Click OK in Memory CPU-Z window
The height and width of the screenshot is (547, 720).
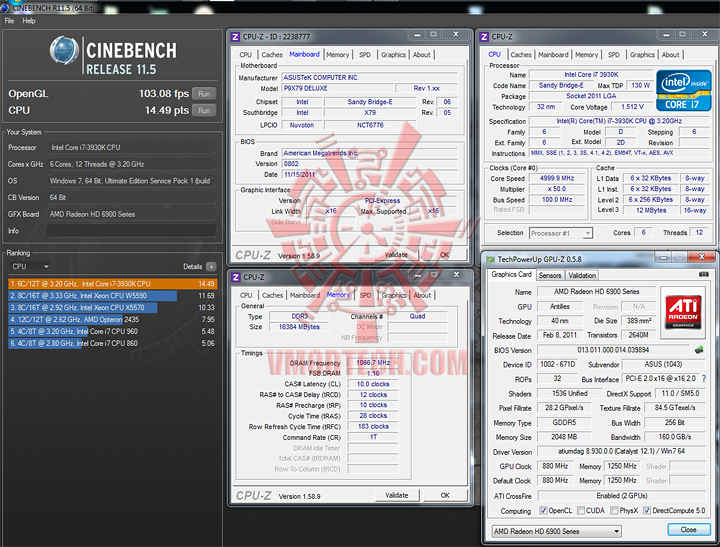tap(445, 495)
